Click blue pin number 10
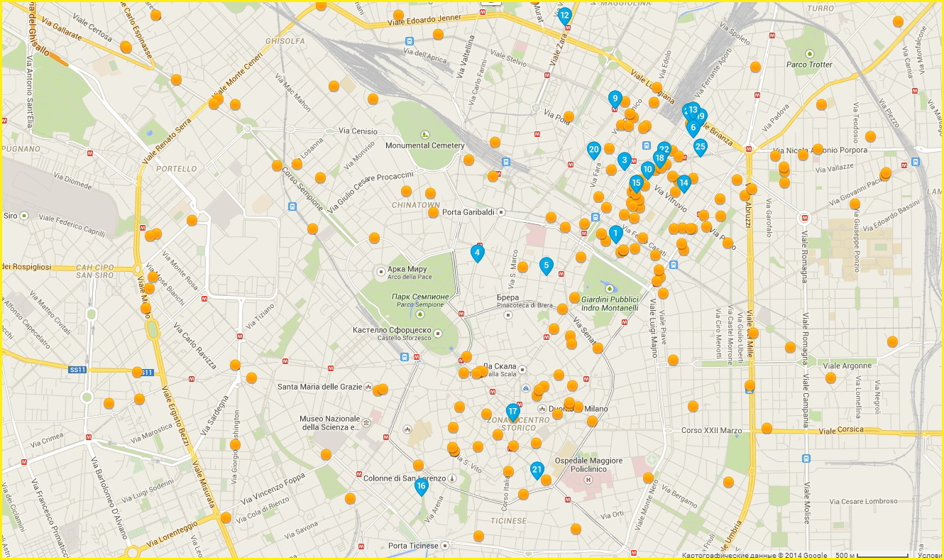The width and height of the screenshot is (944, 560). pos(647,170)
